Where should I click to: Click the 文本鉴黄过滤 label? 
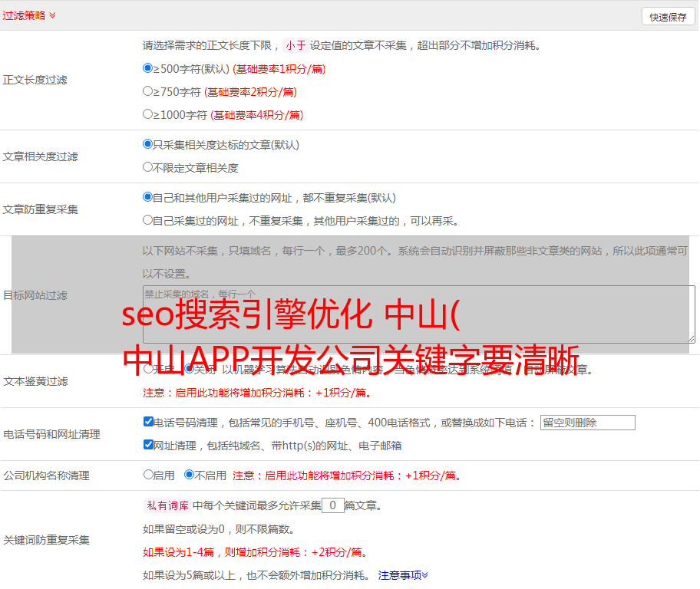point(36,381)
